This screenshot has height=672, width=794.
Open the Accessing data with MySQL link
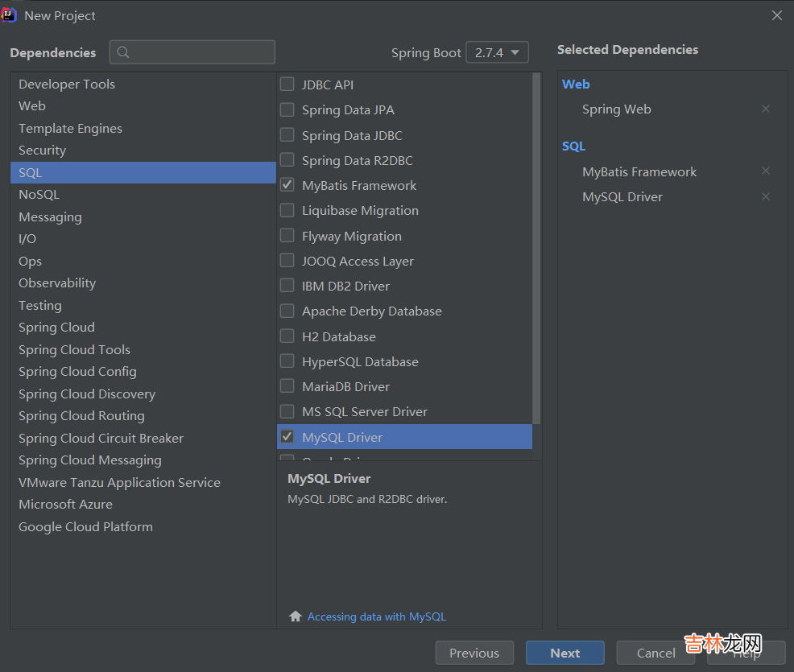coord(376,616)
